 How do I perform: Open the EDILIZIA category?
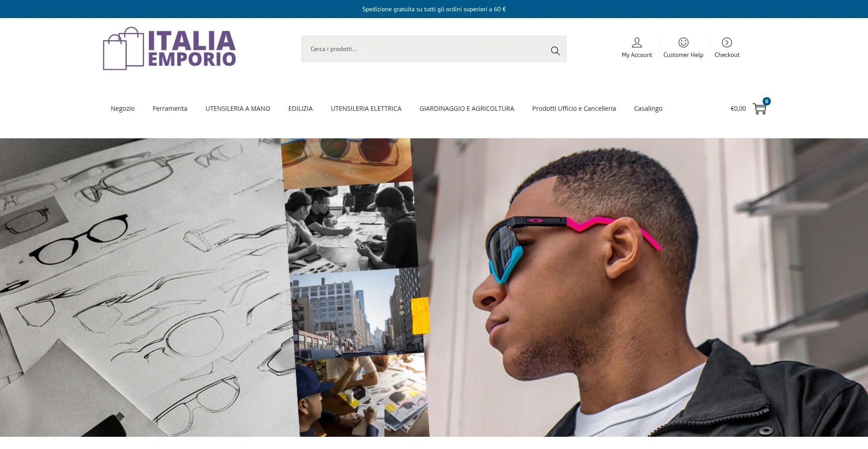pyautogui.click(x=301, y=109)
